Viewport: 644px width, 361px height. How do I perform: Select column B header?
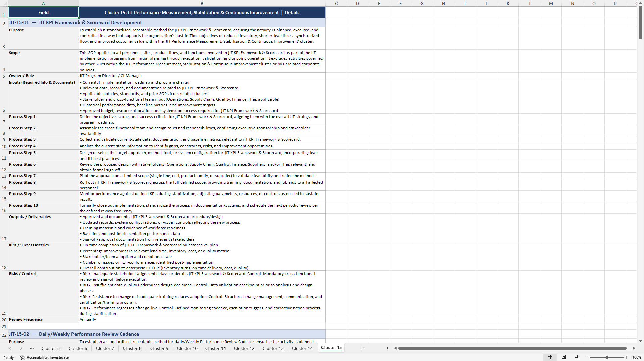(x=202, y=3)
